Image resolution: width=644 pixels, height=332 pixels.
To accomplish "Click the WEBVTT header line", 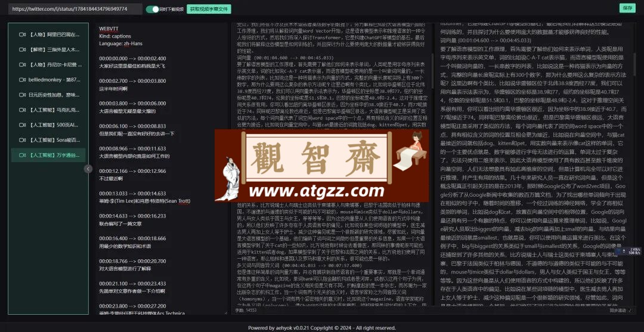I will (109, 29).
